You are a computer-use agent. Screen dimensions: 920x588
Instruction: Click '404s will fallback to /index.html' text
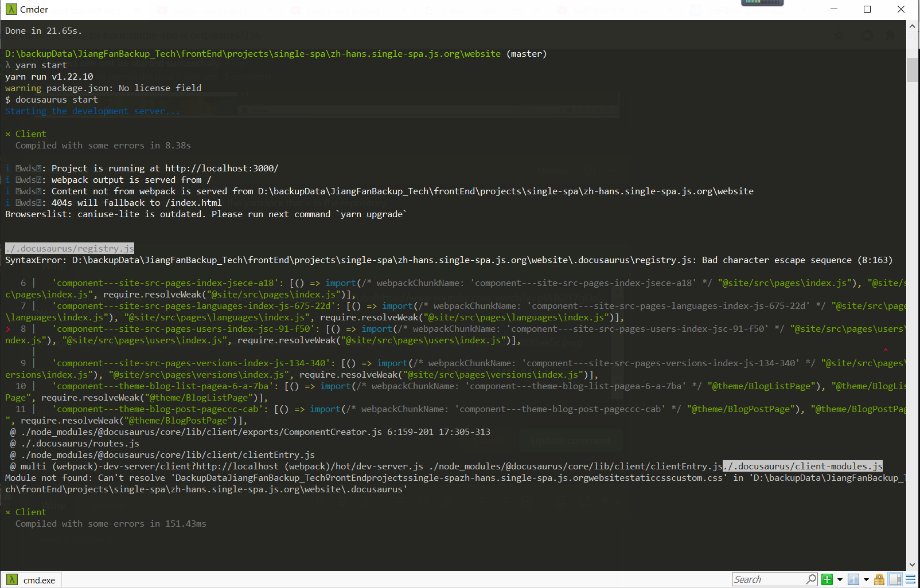pos(137,202)
